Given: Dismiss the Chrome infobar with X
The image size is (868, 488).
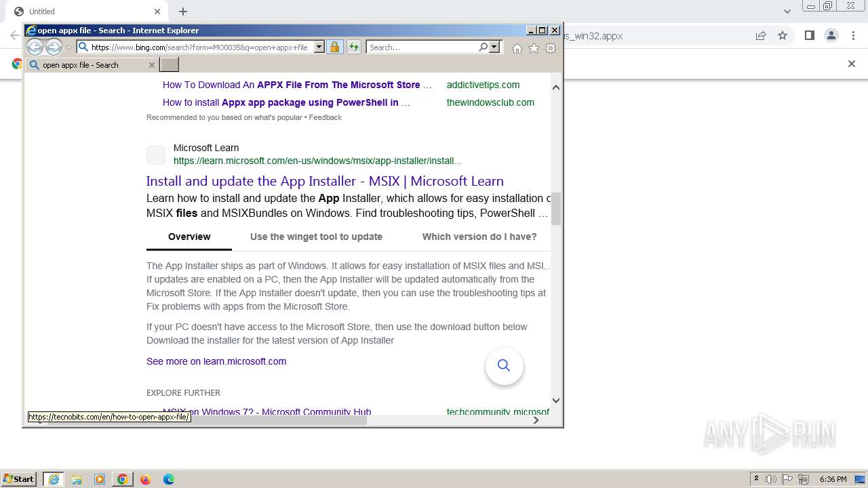Looking at the screenshot, I should [x=852, y=64].
